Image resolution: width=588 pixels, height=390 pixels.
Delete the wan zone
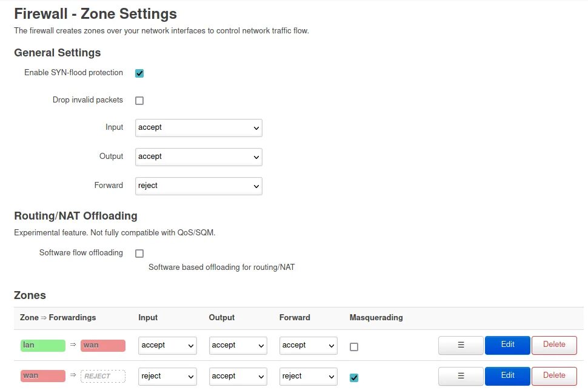point(554,376)
